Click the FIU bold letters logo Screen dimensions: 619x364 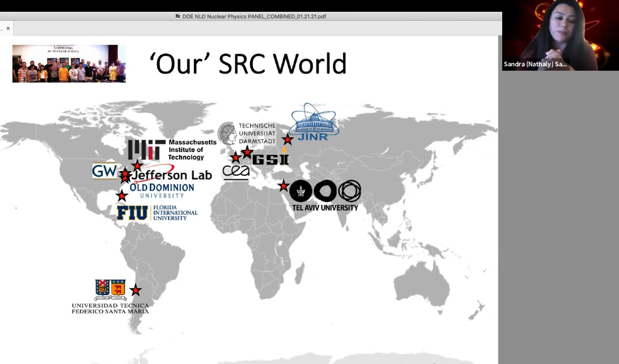[132, 213]
